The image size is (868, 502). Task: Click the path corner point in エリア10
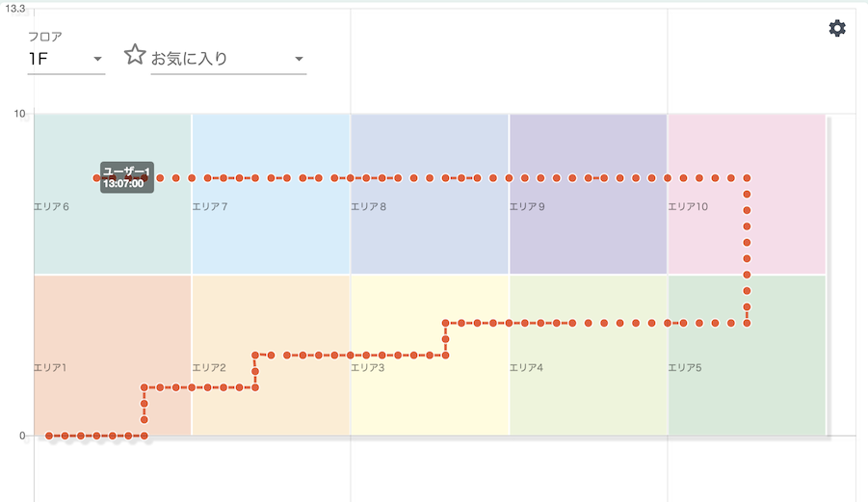[747, 178]
